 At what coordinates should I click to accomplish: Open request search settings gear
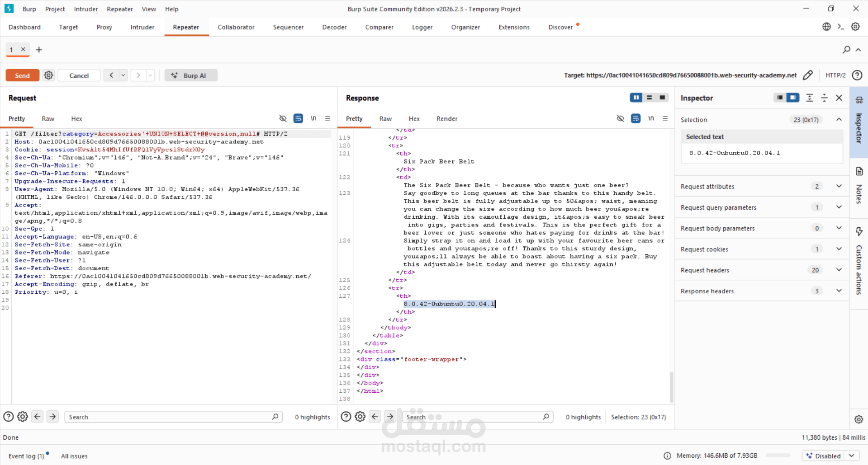pos(23,417)
